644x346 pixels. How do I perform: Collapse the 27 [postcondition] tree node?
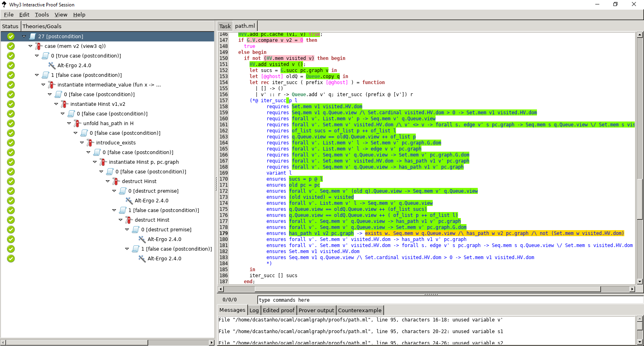[x=24, y=36]
